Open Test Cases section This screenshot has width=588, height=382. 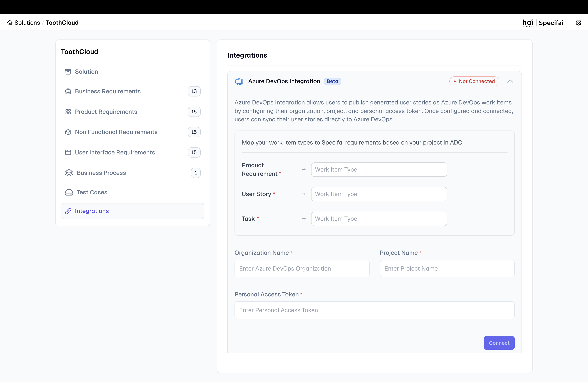point(132,192)
